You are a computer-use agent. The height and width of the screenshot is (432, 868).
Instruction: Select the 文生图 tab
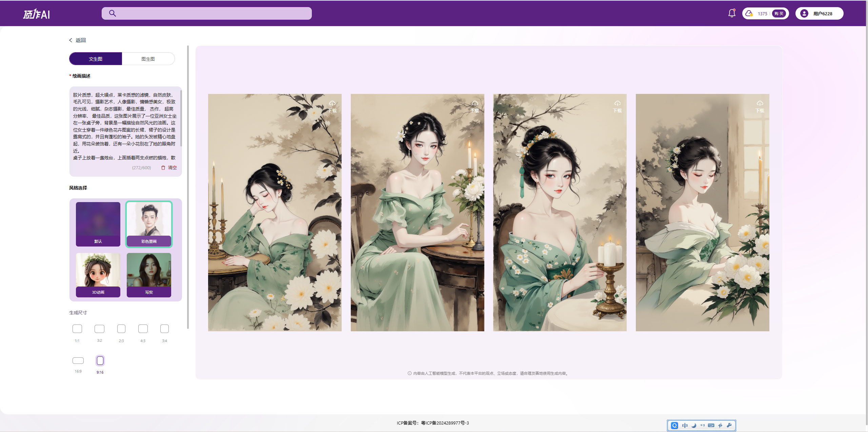[x=96, y=59]
